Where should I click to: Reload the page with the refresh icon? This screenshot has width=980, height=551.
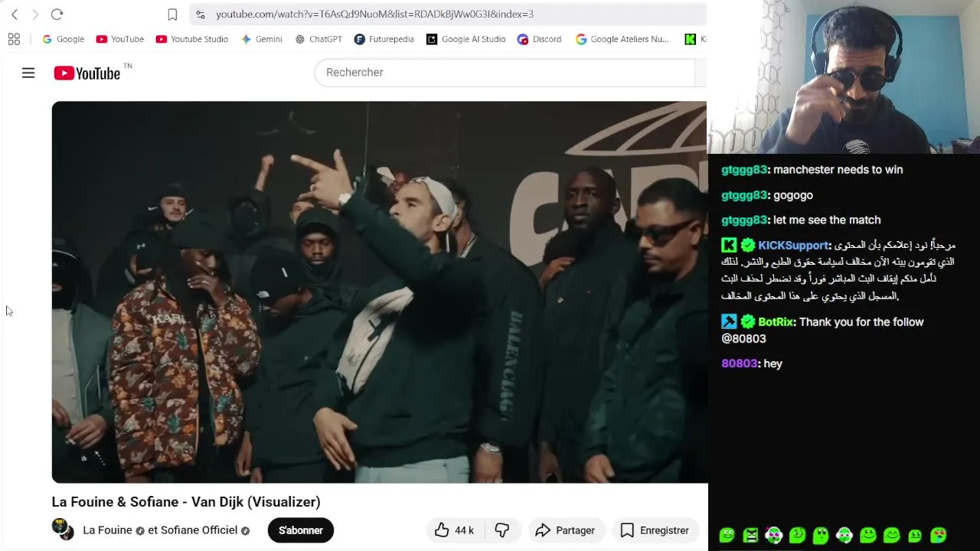coord(57,14)
